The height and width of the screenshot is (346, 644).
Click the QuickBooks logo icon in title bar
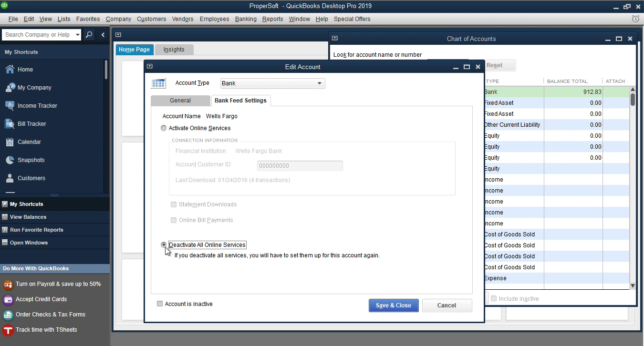(5, 6)
